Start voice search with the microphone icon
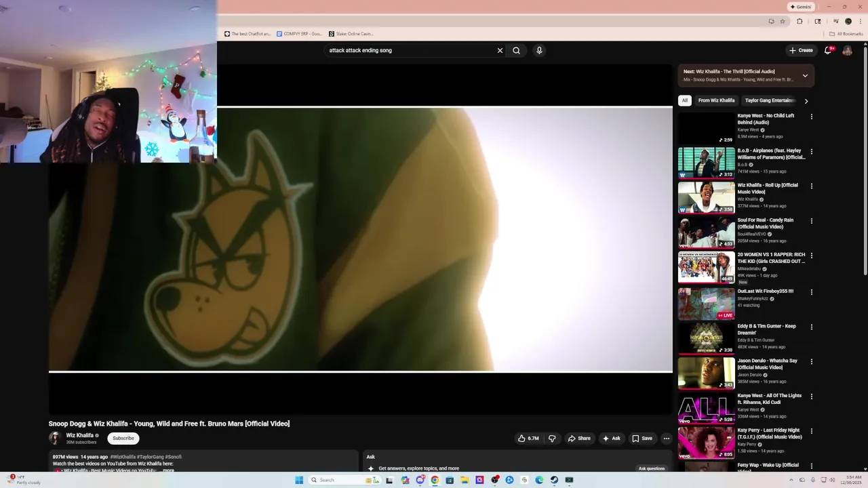 (539, 50)
